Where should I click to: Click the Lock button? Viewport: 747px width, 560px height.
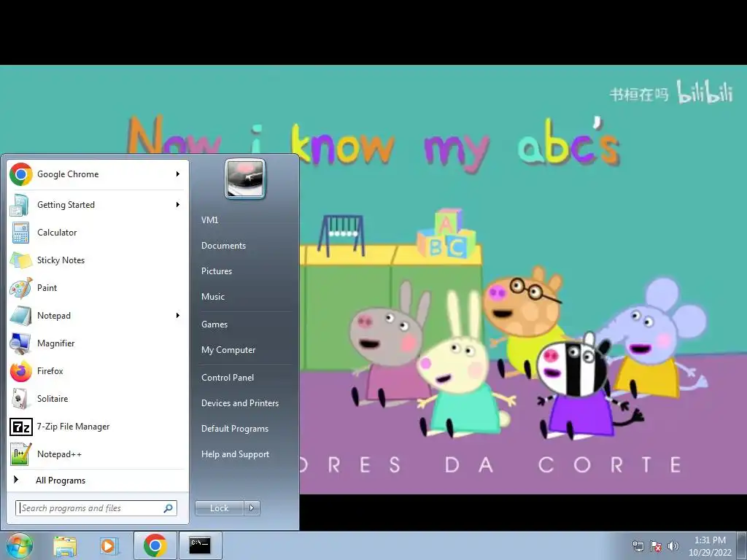click(220, 508)
